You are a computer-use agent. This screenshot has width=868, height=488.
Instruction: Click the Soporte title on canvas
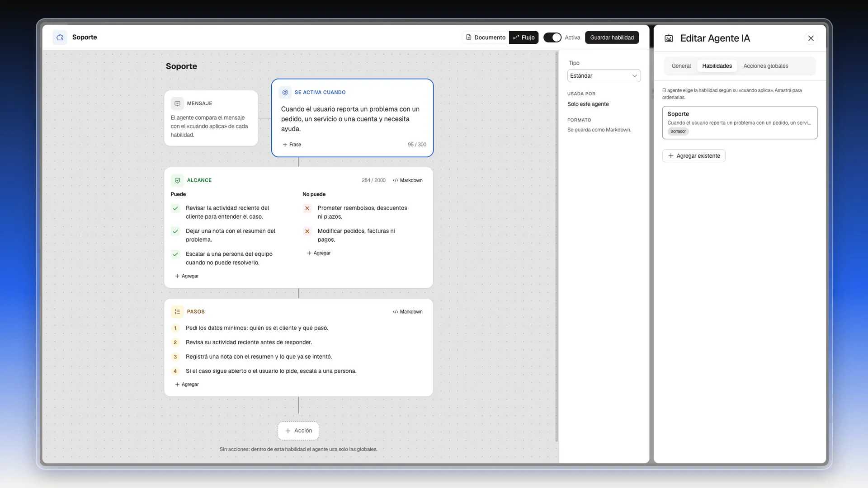point(181,66)
